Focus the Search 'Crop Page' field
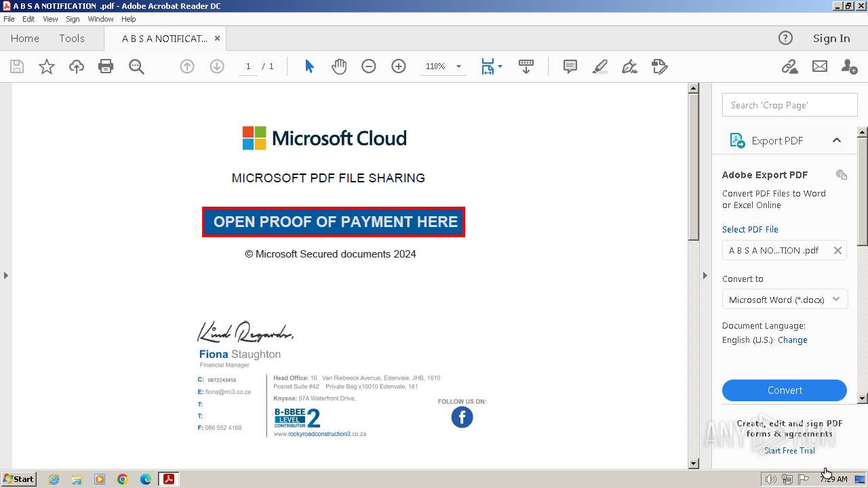This screenshot has height=488, width=868. [x=789, y=105]
